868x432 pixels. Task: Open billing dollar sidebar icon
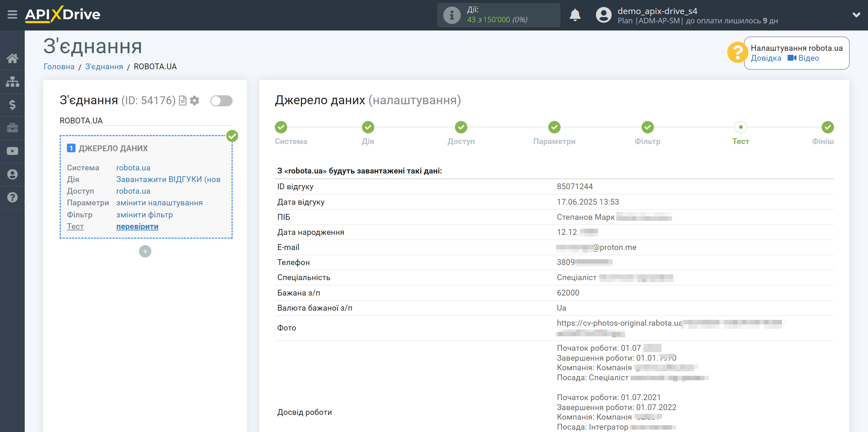(12, 105)
